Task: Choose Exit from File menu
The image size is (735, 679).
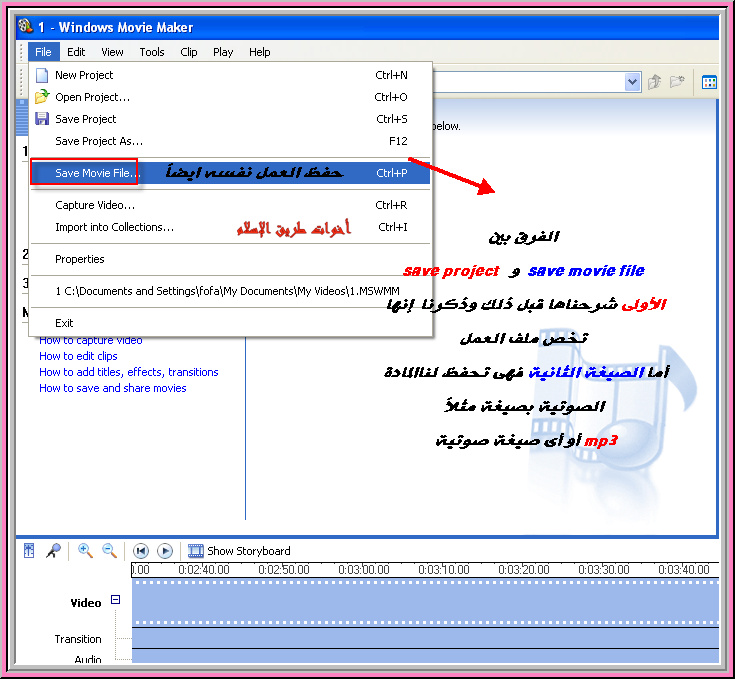Action: (231, 323)
